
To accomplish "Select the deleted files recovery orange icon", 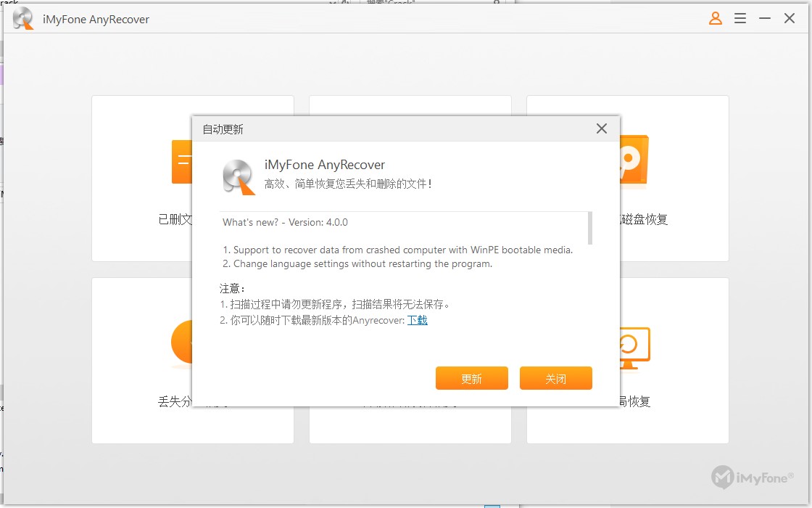I will (182, 161).
